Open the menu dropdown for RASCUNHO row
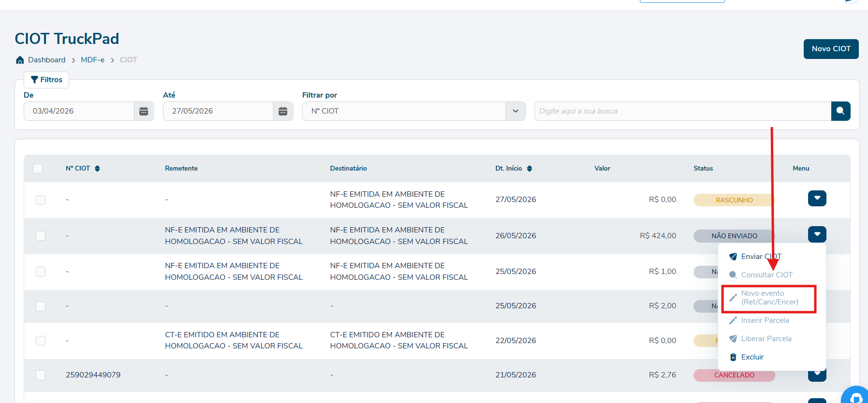The image size is (868, 403). coord(817,198)
